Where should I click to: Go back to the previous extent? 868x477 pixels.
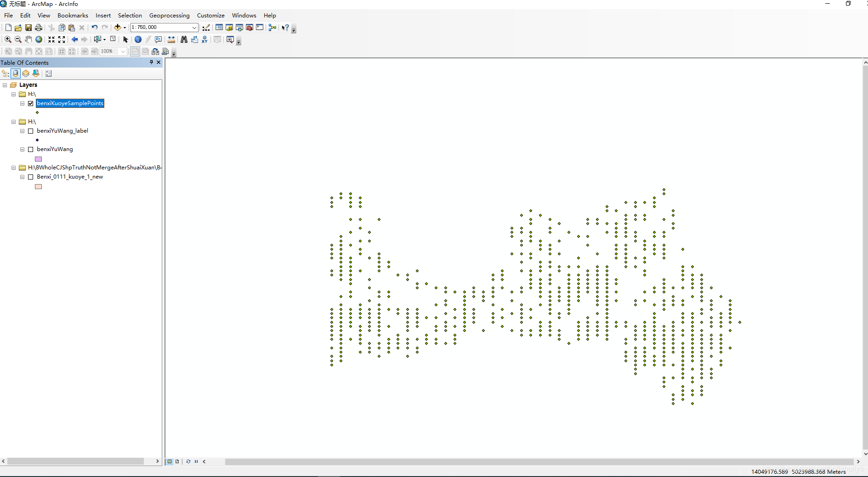pos(74,39)
